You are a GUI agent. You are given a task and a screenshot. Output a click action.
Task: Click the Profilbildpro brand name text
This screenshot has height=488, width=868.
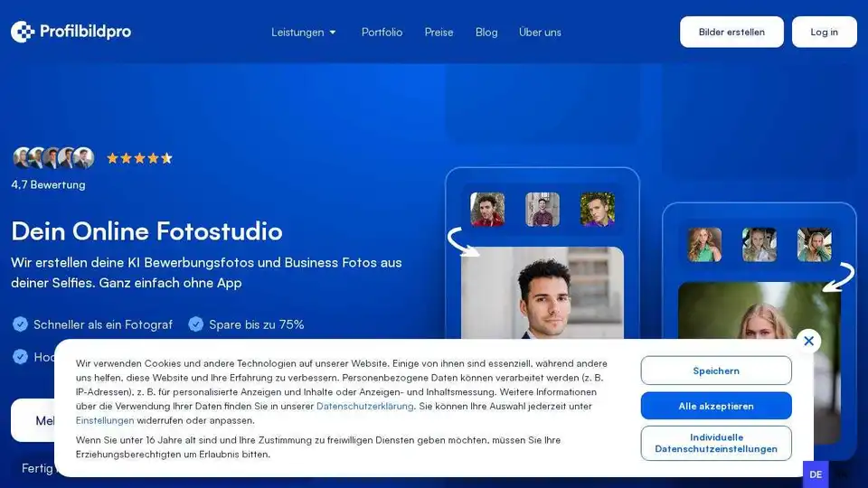(85, 32)
